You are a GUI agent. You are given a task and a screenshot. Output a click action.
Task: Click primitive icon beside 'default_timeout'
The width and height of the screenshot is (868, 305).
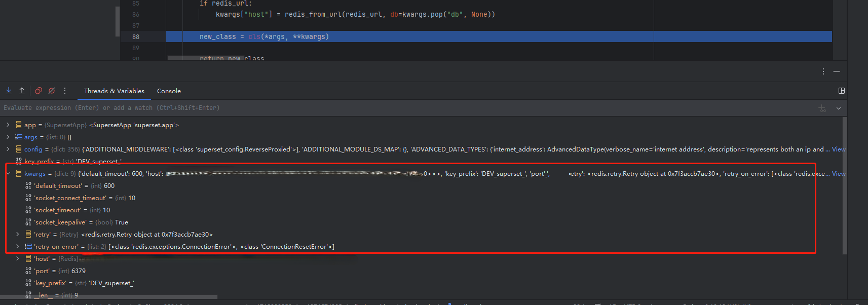click(x=28, y=185)
